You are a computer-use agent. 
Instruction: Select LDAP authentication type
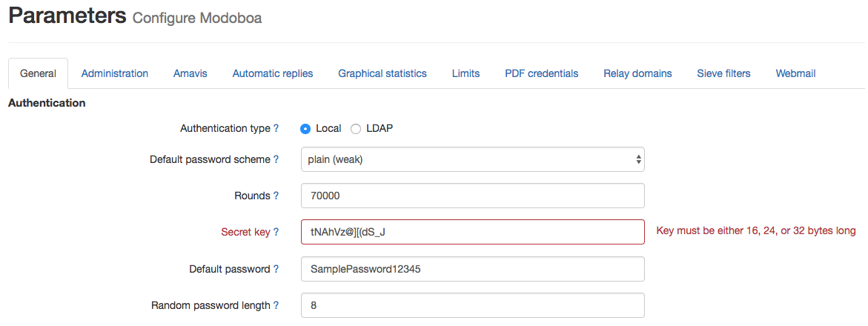(x=356, y=129)
